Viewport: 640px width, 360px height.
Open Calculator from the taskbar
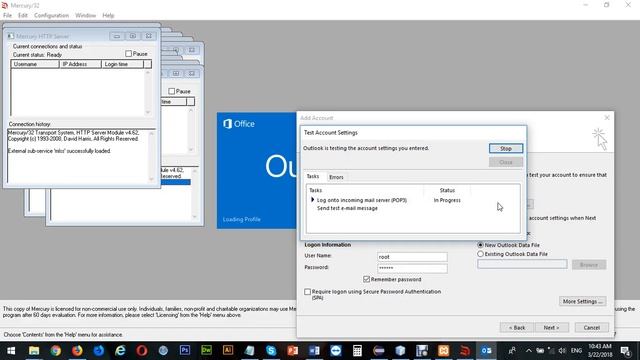(x=357, y=351)
